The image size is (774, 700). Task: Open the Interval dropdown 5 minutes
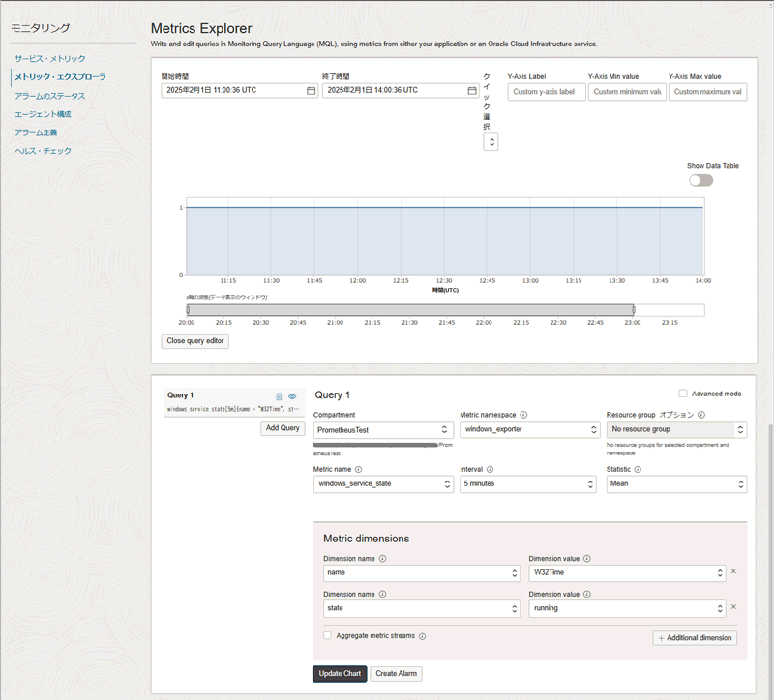528,484
